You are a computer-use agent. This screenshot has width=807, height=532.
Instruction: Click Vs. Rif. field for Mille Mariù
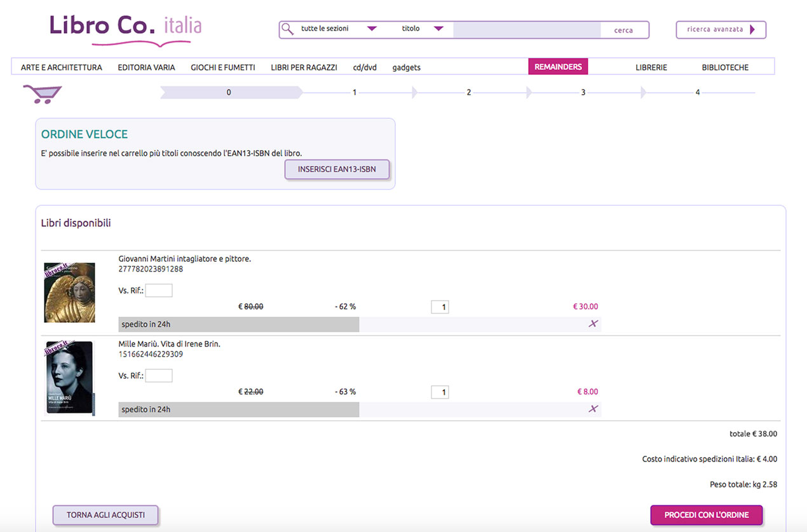tap(159, 376)
